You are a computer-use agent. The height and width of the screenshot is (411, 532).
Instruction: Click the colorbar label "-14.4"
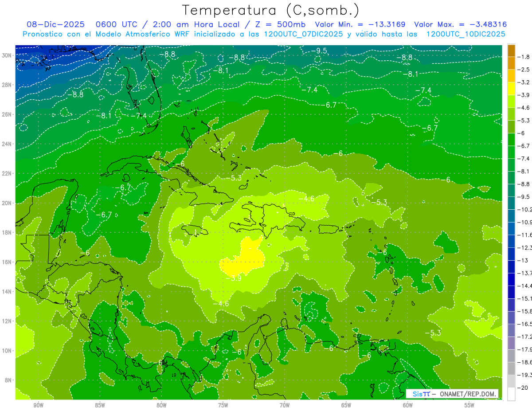pyautogui.click(x=525, y=286)
